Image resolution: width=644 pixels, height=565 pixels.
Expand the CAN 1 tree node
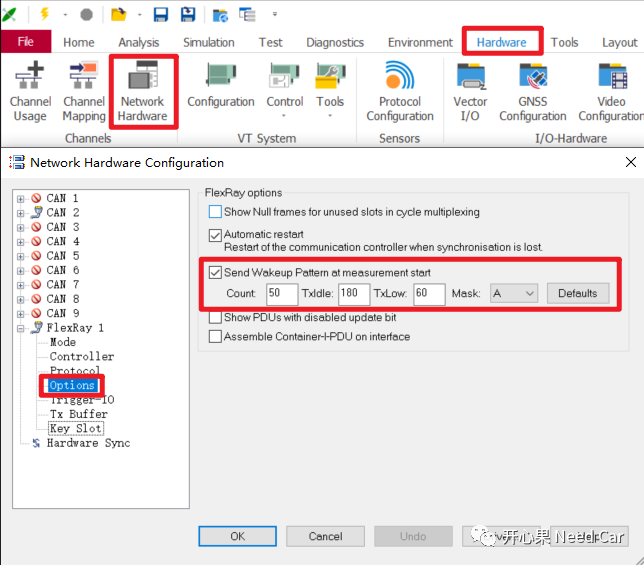pyautogui.click(x=21, y=199)
